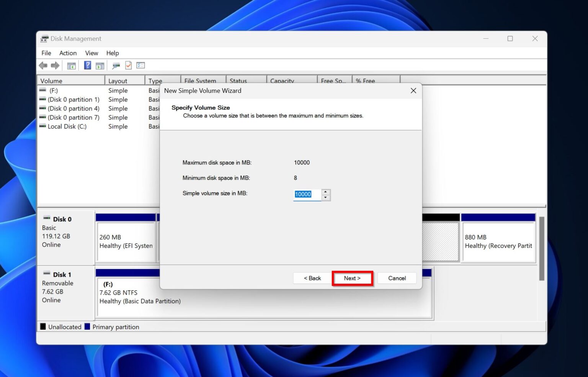The width and height of the screenshot is (588, 377).
Task: Click the Next button in the wizard
Action: 352,278
